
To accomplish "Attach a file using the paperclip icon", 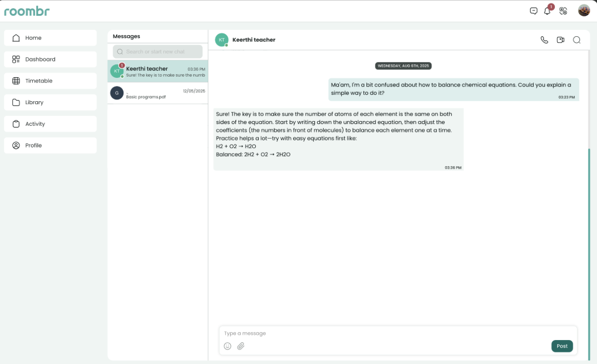I will [x=241, y=346].
